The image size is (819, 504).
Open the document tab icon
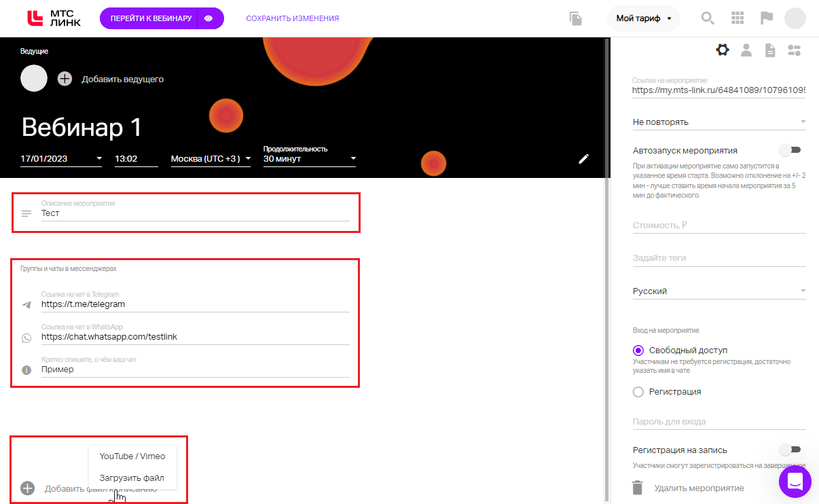[x=770, y=50]
